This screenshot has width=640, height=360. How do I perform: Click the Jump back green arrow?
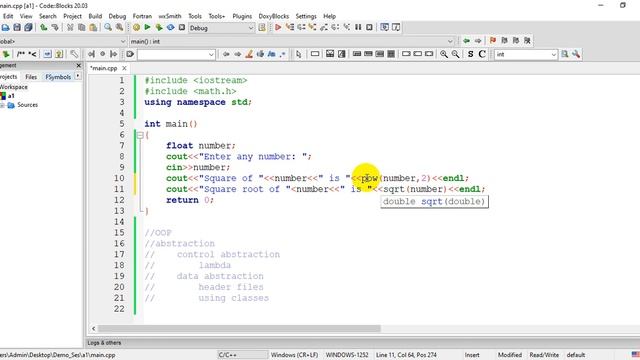(466, 40)
